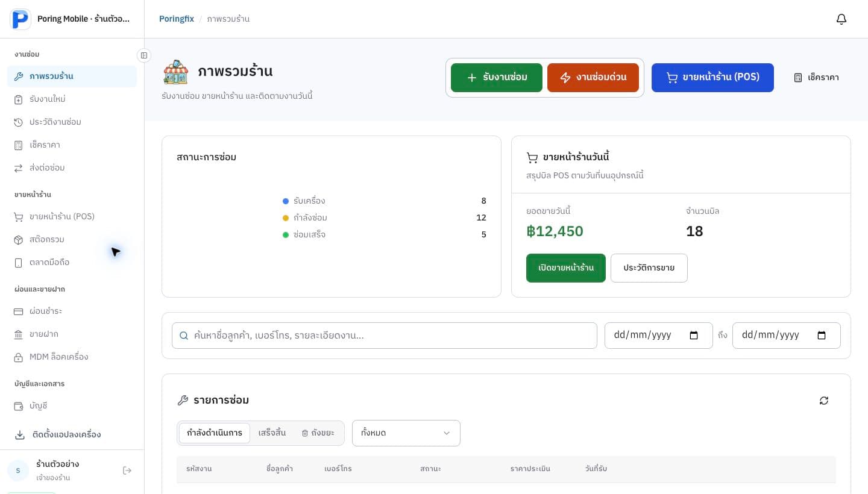
Task: Open the notifications bell
Action: click(841, 19)
